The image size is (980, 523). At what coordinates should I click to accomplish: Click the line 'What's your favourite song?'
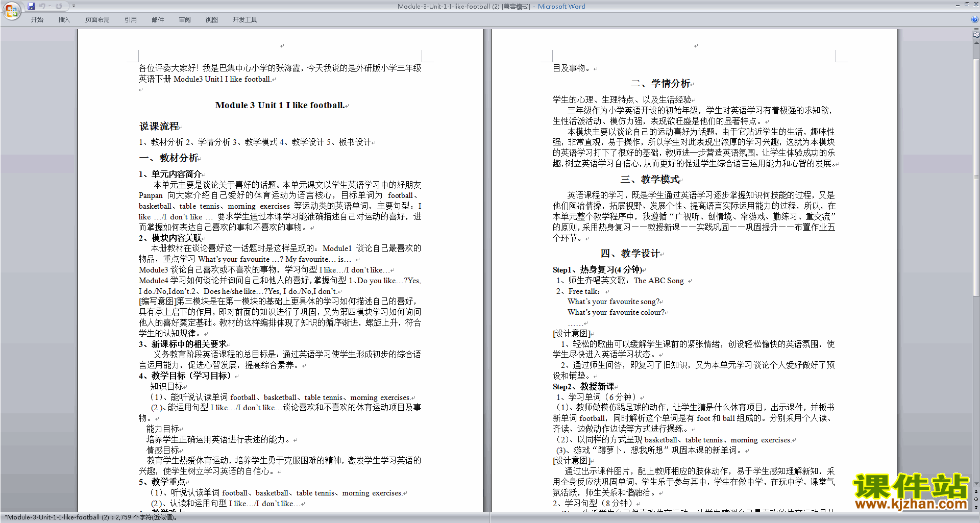(x=614, y=302)
